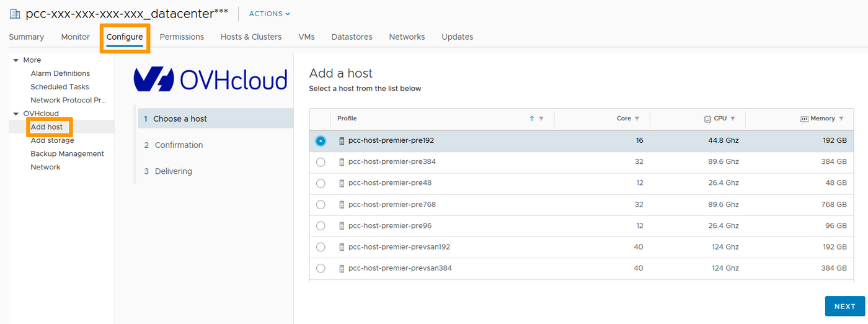Go to the Confirmation wizard step

pyautogui.click(x=179, y=145)
